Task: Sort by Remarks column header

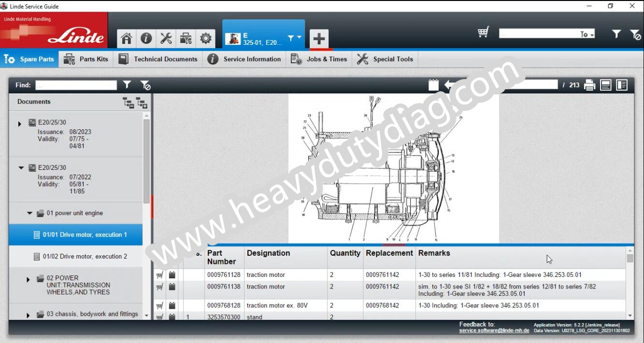Action: (521, 257)
